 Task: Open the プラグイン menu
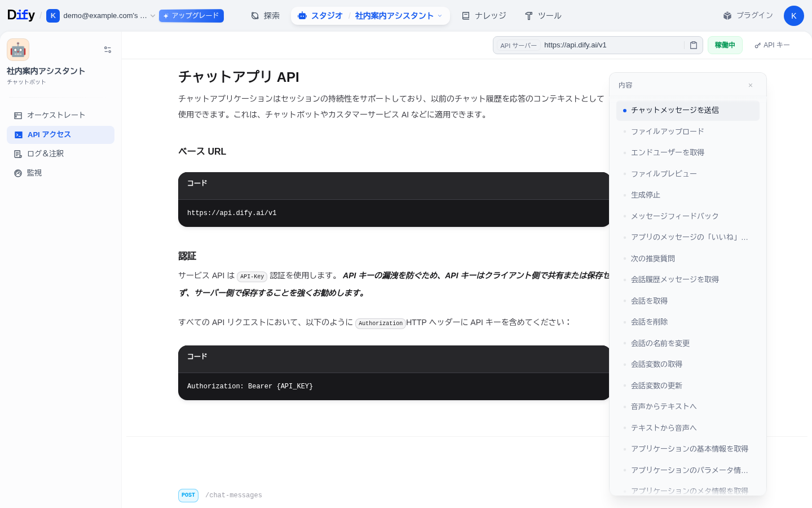tap(748, 16)
